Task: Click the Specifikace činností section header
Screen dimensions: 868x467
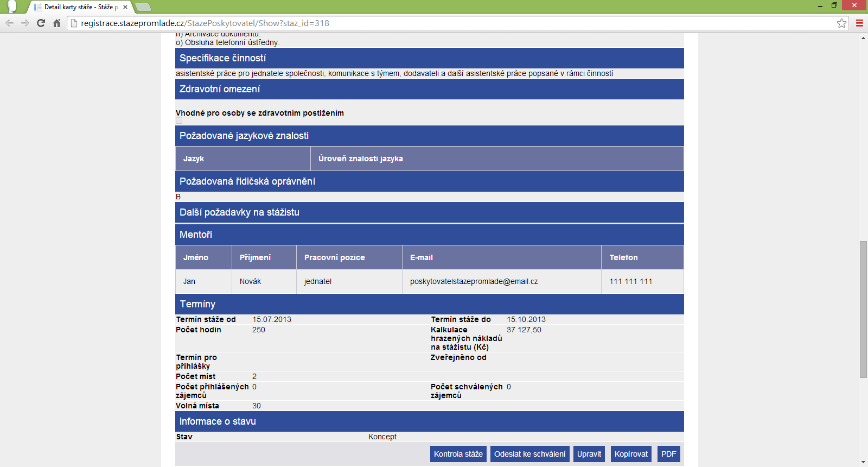Action: pyautogui.click(x=430, y=58)
